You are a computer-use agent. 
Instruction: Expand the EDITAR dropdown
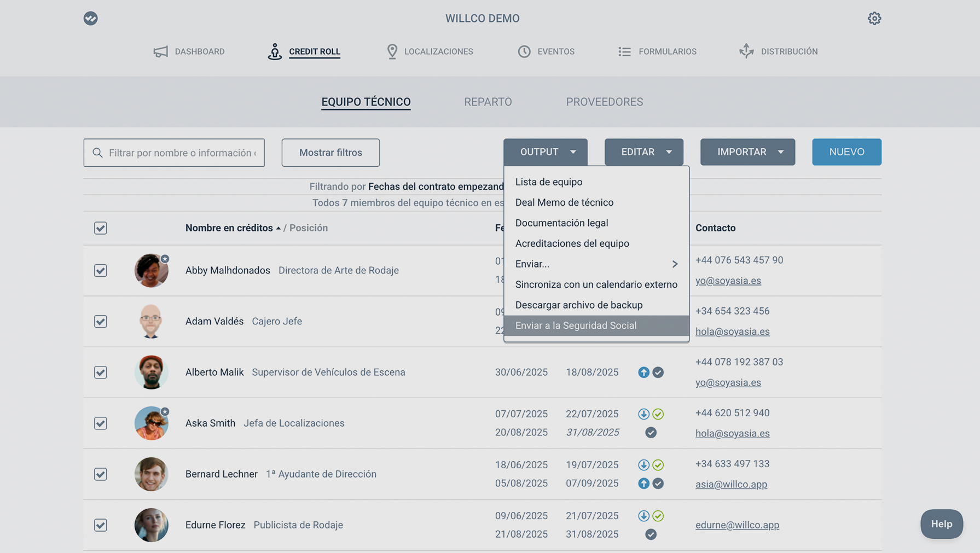(643, 152)
